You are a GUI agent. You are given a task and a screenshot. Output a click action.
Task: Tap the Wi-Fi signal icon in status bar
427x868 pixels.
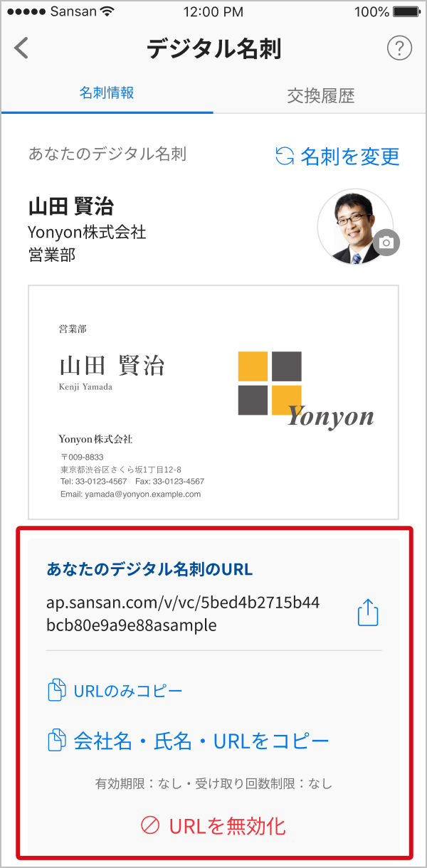[108, 11]
